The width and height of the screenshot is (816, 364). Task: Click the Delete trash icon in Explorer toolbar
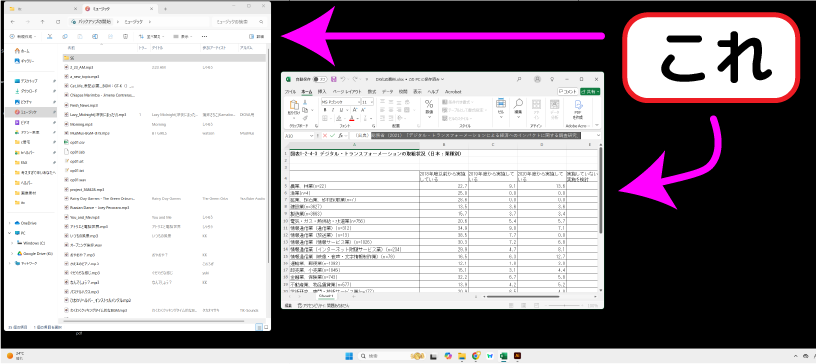point(125,36)
